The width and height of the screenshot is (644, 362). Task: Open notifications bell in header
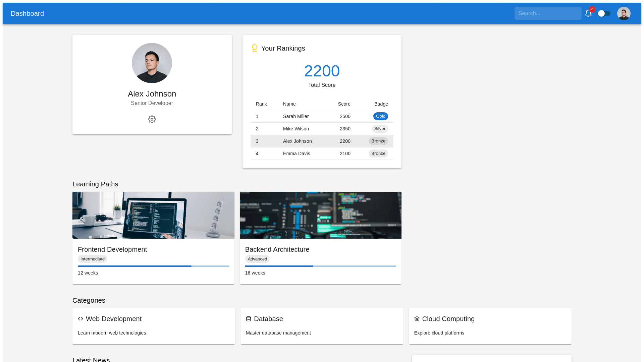coord(588,13)
